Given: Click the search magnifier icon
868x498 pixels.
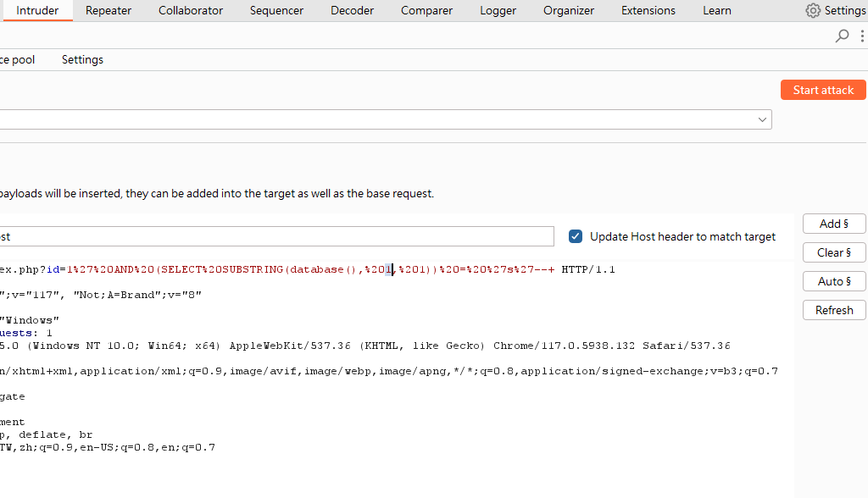Looking at the screenshot, I should (x=842, y=36).
